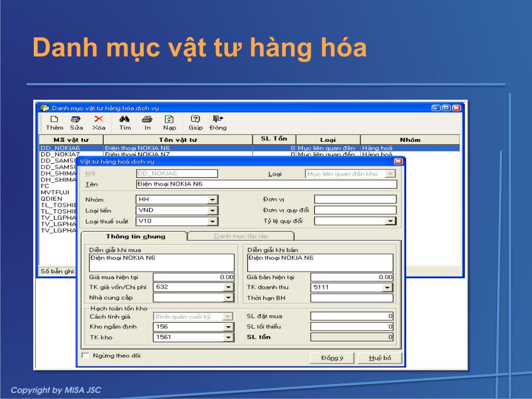Click the Giá bán hiện tại field
This screenshot has width=532, height=399.
[352, 277]
